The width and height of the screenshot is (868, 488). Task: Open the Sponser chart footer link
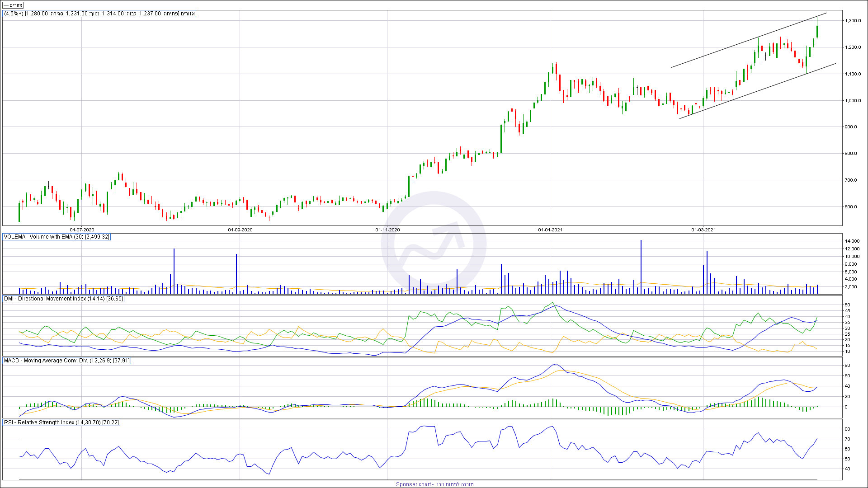tap(434, 484)
